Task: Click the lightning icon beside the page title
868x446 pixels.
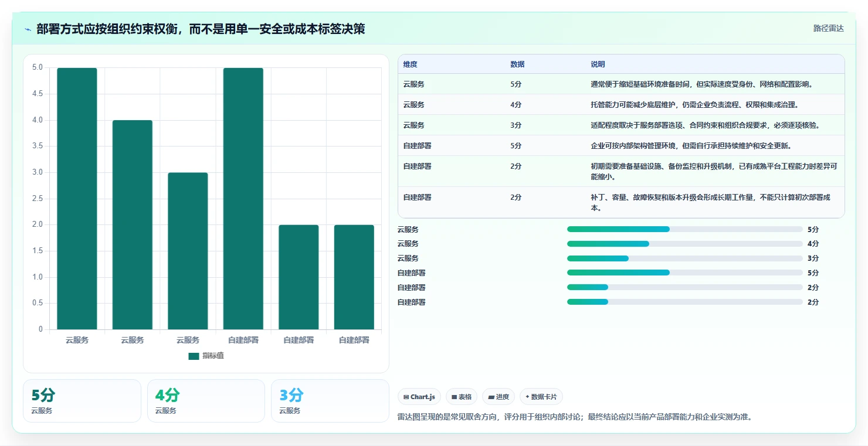Action: point(28,29)
